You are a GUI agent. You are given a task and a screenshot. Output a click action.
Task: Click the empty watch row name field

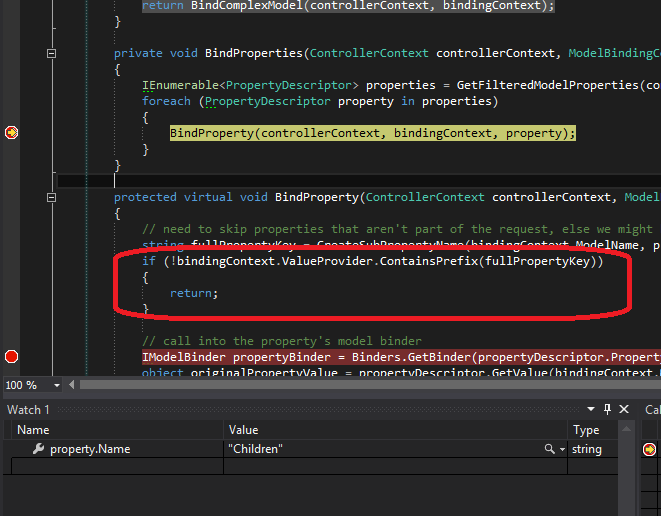(117, 466)
